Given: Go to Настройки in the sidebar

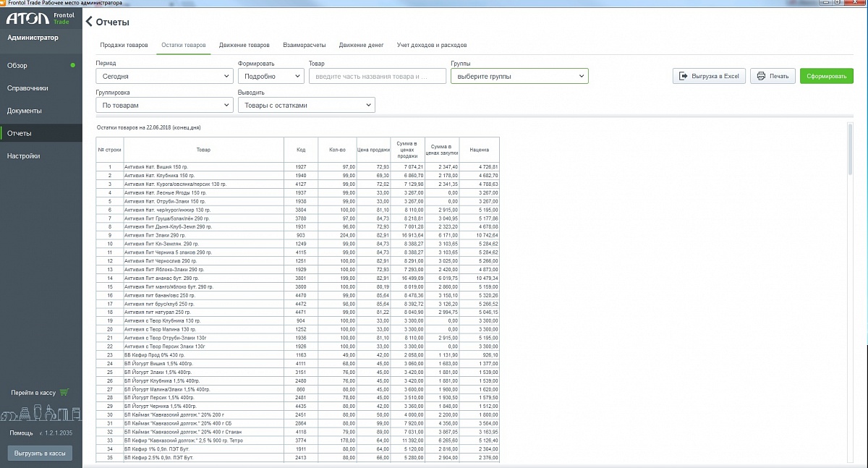Looking at the screenshot, I should coord(23,156).
